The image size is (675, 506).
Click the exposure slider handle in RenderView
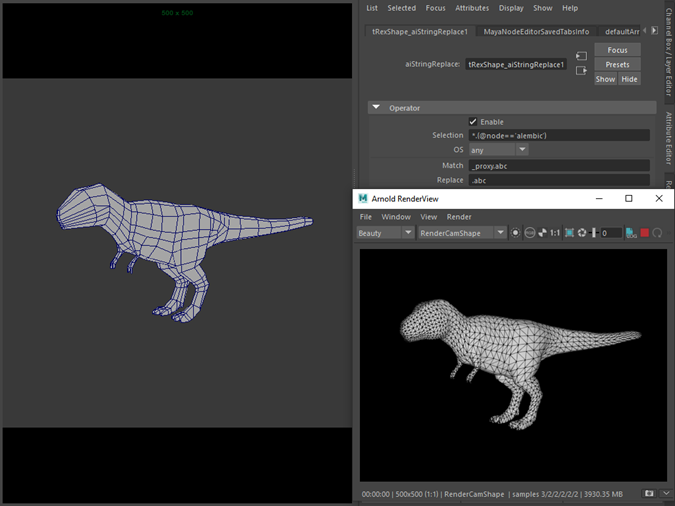(x=594, y=233)
